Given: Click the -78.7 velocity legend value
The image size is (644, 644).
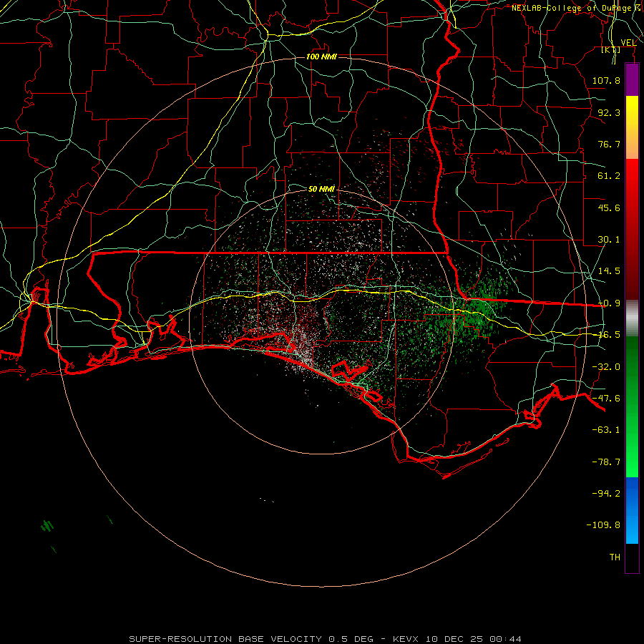Looking at the screenshot, I should 606,462.
